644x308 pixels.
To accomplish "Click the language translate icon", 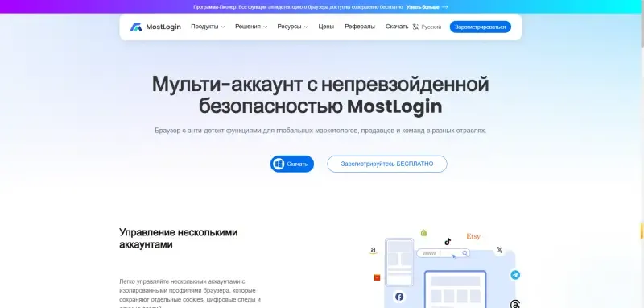I will point(415,27).
